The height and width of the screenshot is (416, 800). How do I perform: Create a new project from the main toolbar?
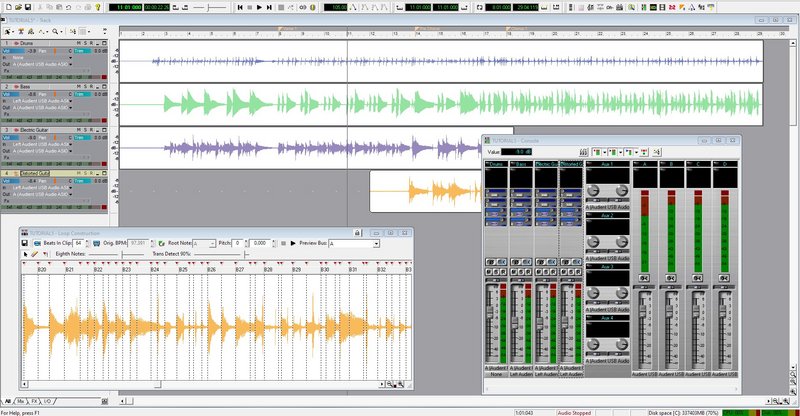tap(8, 7)
